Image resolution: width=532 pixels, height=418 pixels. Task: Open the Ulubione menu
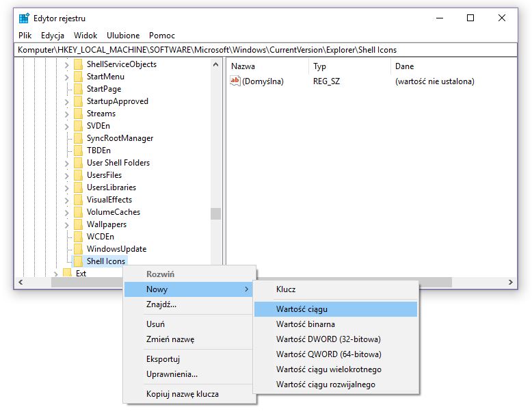pos(123,36)
